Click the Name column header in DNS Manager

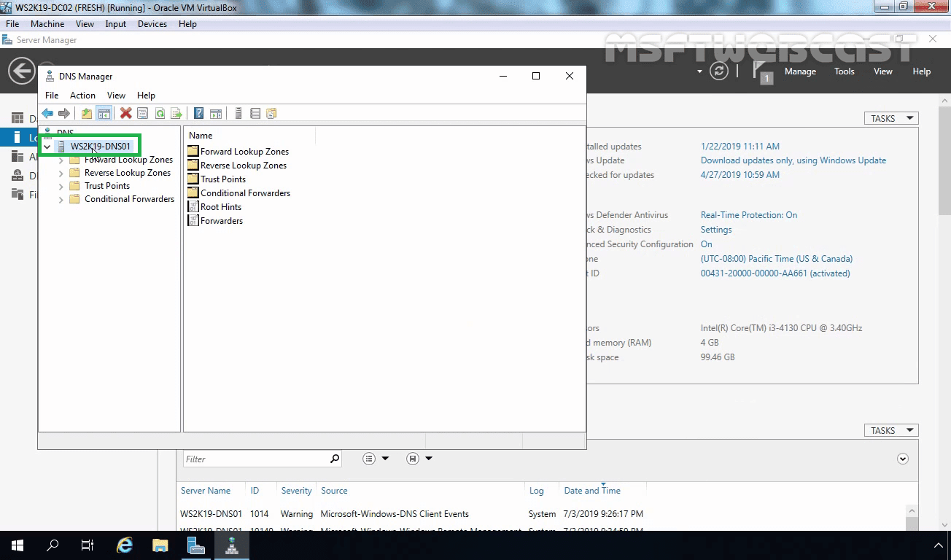coord(249,136)
